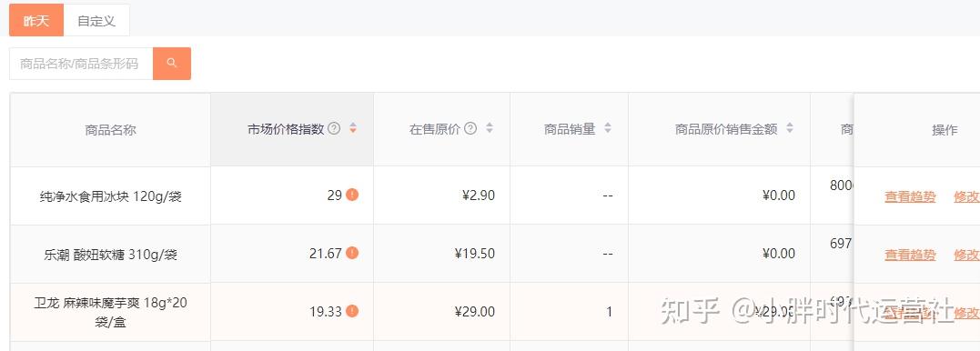Open help icon beside 在售原价
Image resolution: width=980 pixels, height=351 pixels.
(x=470, y=128)
